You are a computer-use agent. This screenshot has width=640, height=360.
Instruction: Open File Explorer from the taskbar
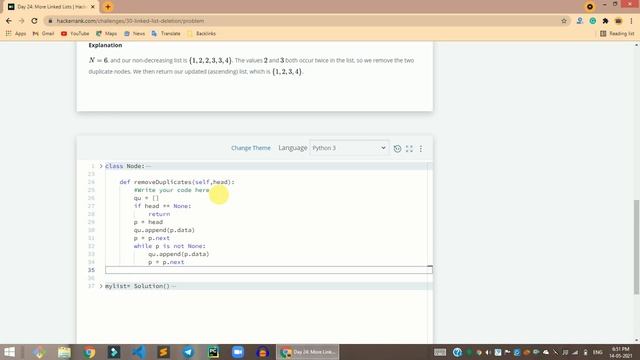tap(64, 352)
